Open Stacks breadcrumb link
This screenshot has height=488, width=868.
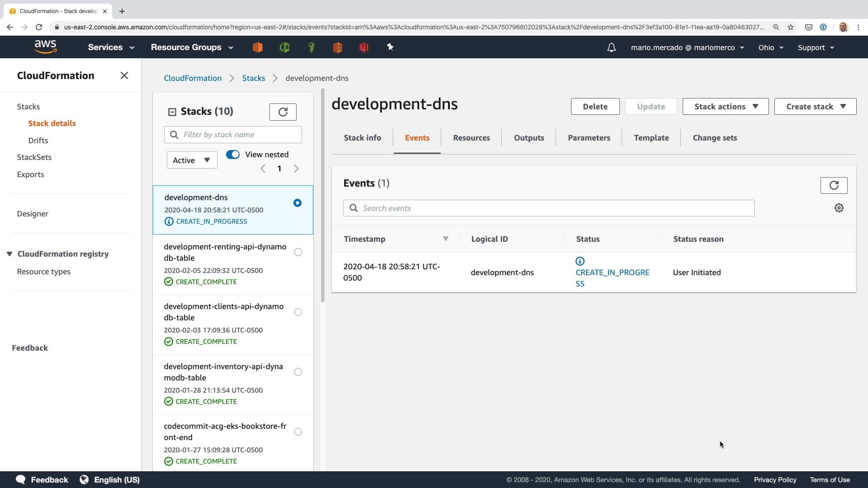pos(253,78)
